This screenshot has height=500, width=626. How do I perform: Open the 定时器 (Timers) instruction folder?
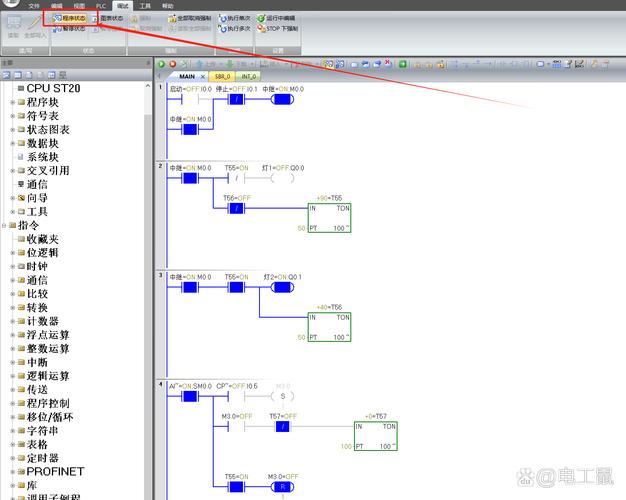(x=42, y=458)
